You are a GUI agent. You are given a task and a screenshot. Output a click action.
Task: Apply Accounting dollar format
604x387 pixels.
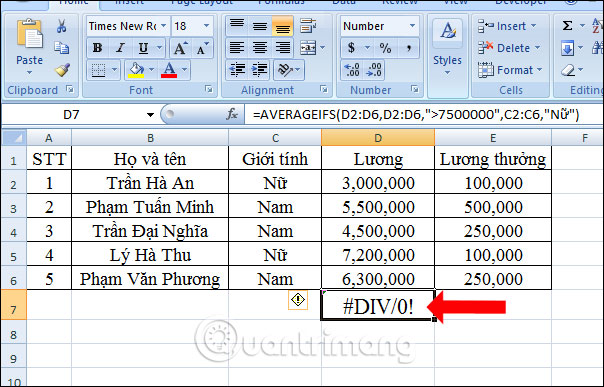(351, 48)
